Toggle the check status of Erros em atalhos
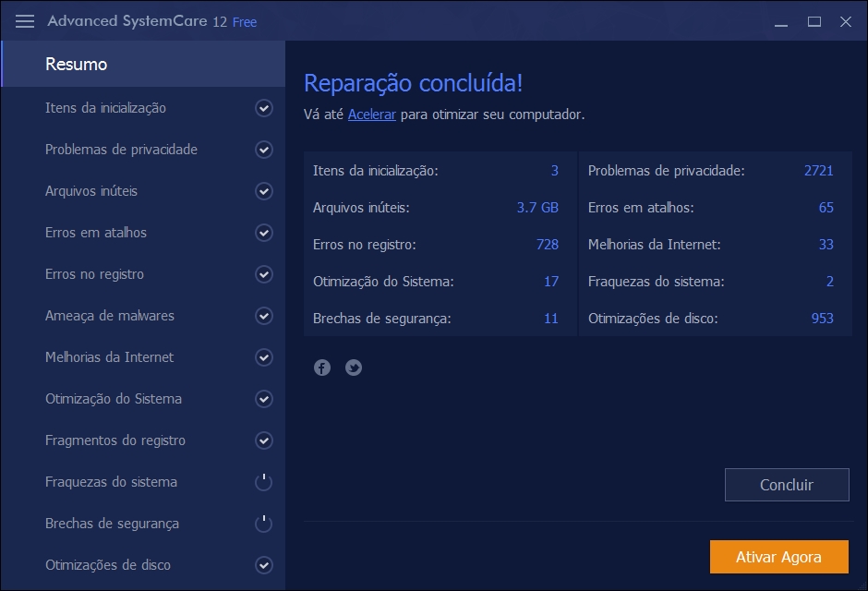 [x=264, y=233]
